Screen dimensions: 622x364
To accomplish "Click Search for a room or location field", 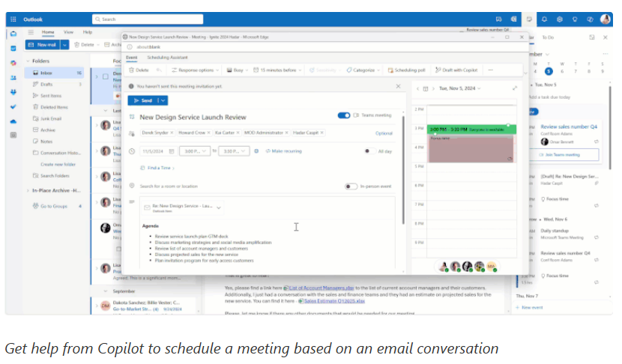I will 240,186.
